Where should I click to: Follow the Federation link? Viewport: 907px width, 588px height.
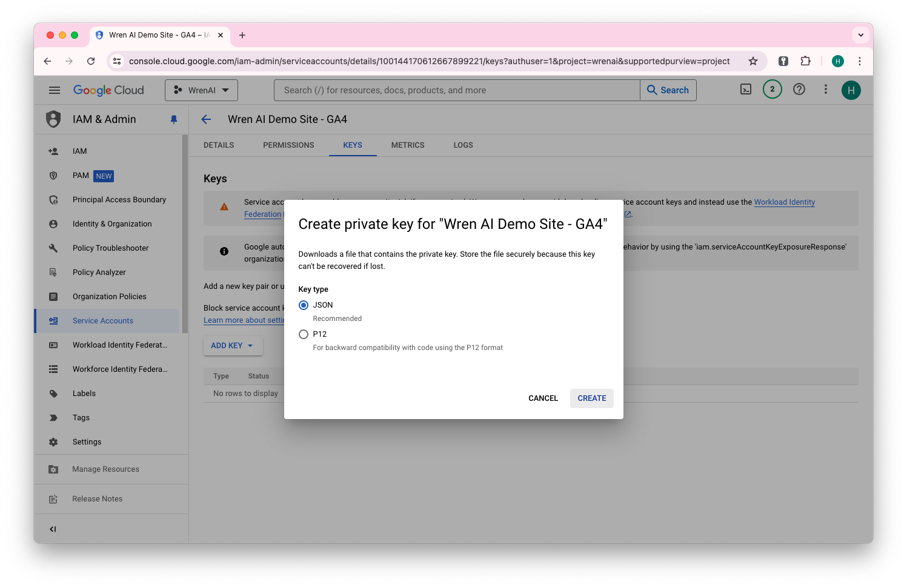[263, 214]
